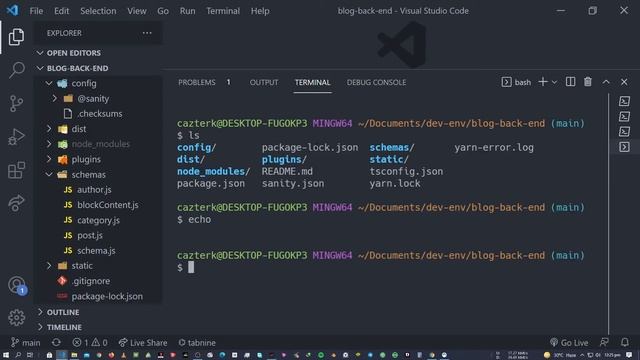
Task: Kill the terminal with trash icon
Action: pos(588,82)
